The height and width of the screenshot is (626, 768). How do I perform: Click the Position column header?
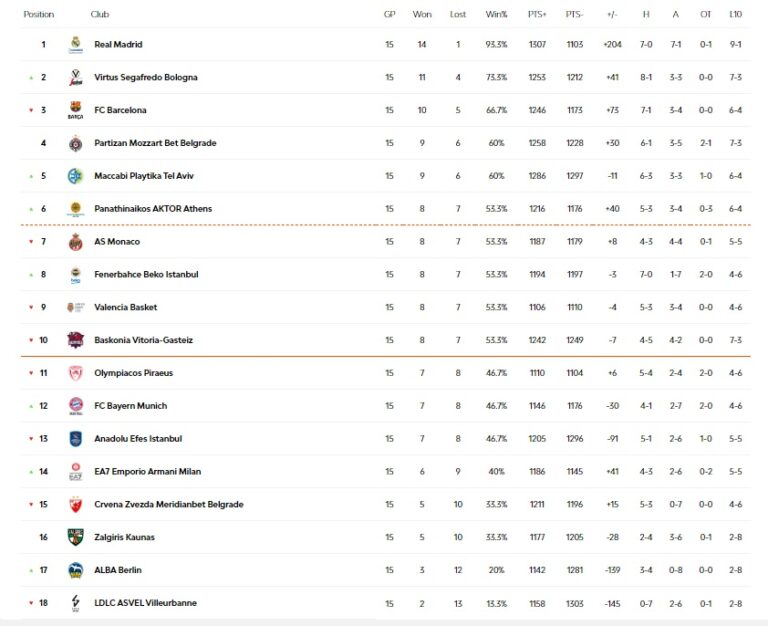(39, 15)
